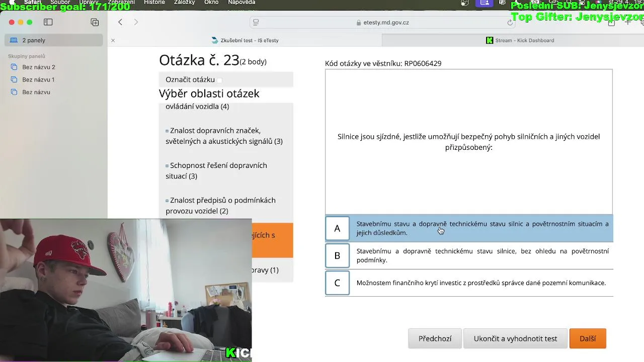
Task: Reload the page with the refresh icon
Action: point(510,22)
